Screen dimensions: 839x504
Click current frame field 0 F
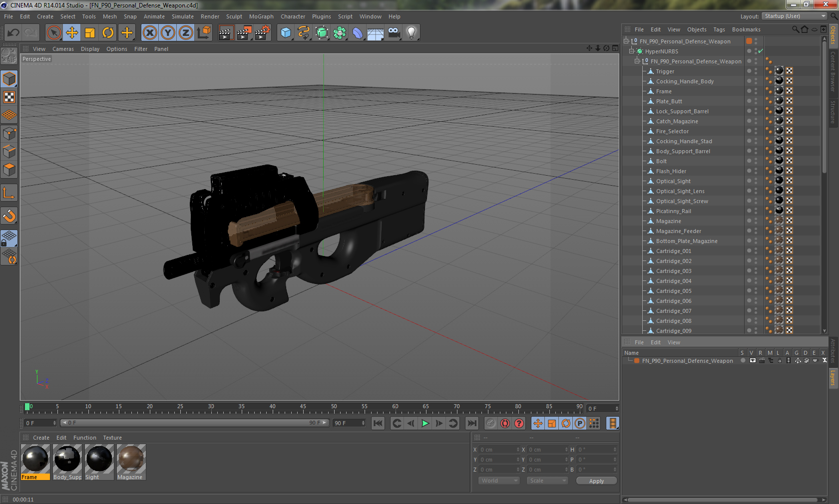click(40, 423)
